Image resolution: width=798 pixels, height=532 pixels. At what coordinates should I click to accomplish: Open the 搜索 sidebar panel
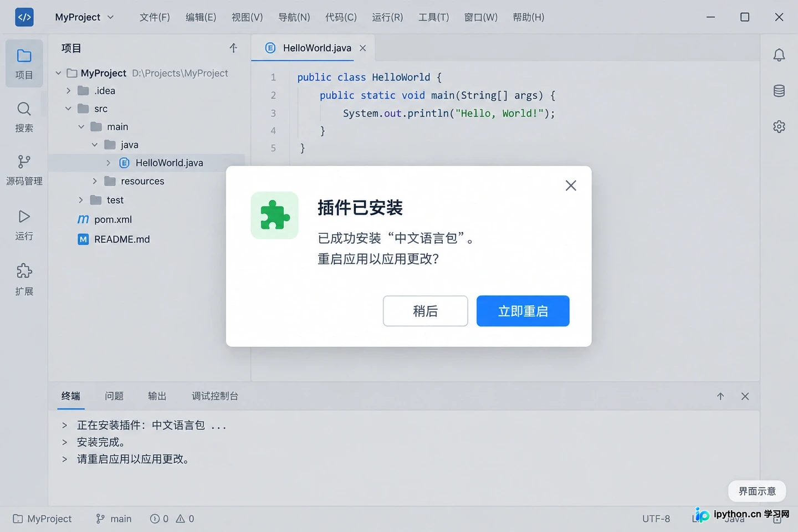[24, 117]
